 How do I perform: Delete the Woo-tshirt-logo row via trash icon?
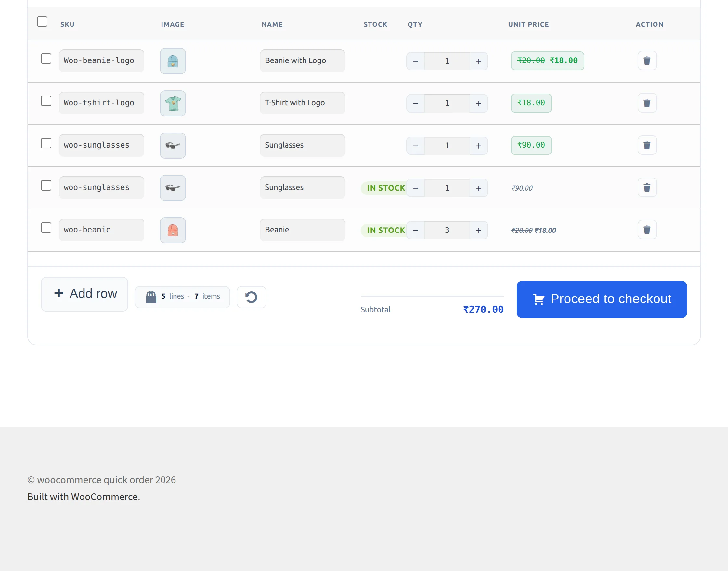click(x=647, y=103)
